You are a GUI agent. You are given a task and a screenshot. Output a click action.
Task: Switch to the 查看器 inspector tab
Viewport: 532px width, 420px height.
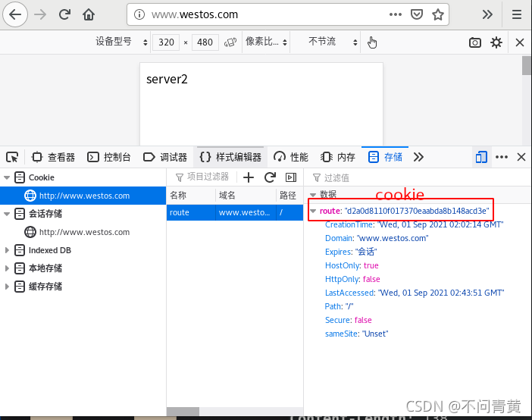coord(53,157)
